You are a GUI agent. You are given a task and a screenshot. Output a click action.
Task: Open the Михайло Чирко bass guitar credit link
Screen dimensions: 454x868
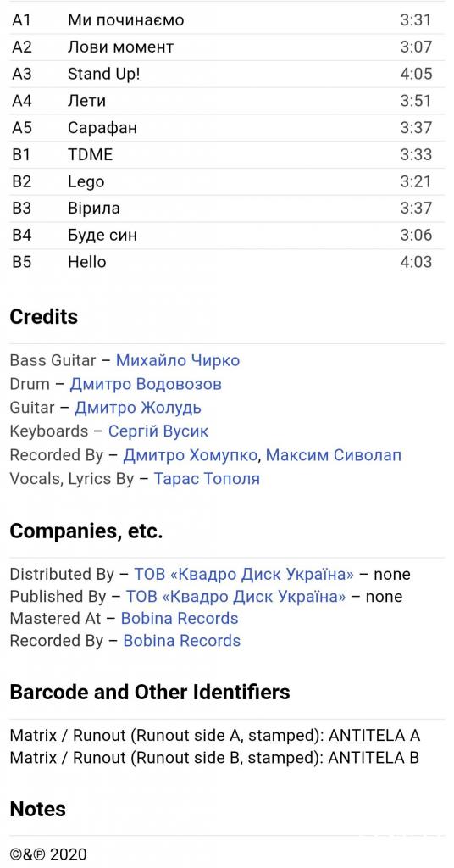pos(178,360)
